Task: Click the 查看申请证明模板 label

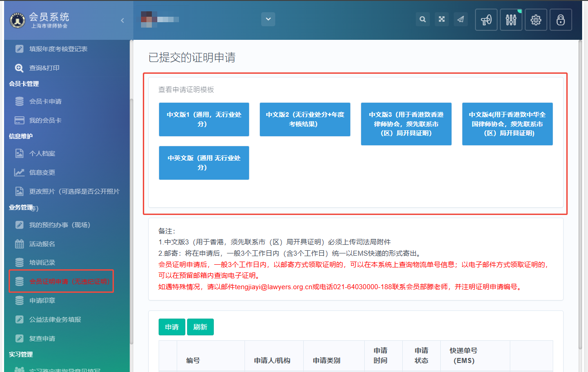Action: point(186,90)
